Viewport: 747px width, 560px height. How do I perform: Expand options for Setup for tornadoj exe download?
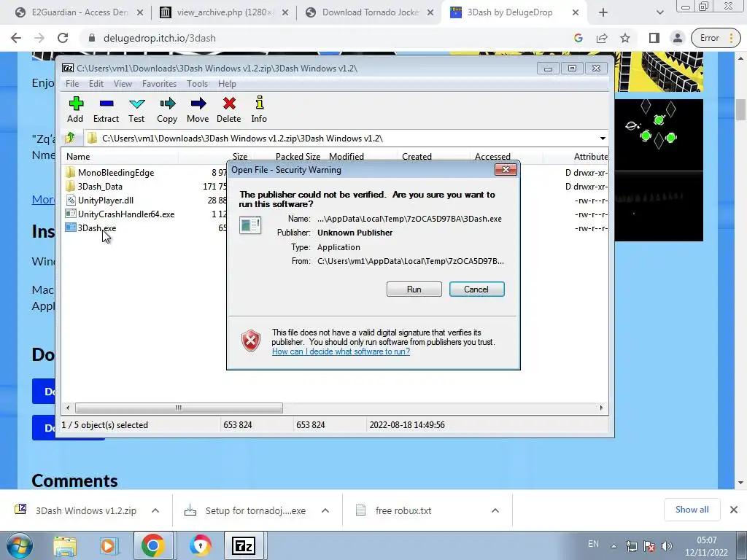point(325,510)
